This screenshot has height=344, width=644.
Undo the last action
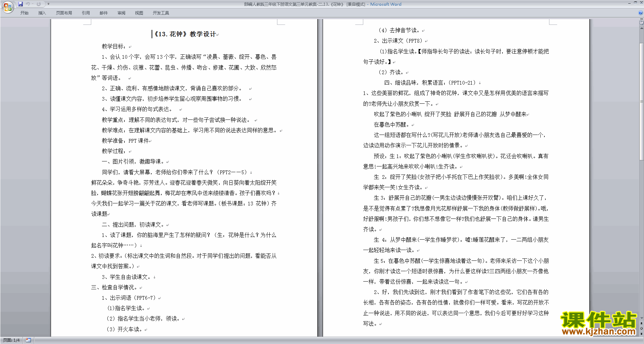tap(28, 4)
